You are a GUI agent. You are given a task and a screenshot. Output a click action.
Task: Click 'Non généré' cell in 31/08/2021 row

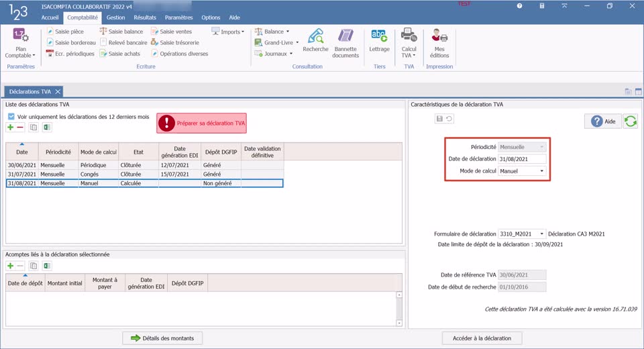coord(221,183)
